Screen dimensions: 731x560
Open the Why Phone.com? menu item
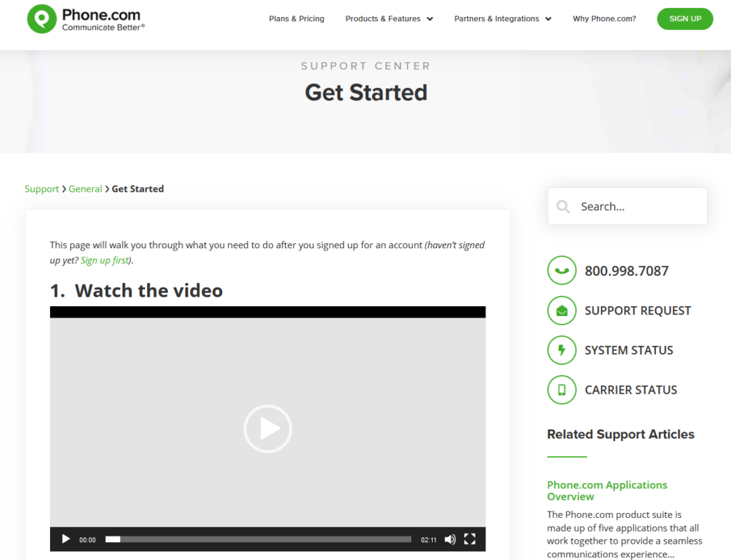604,19
